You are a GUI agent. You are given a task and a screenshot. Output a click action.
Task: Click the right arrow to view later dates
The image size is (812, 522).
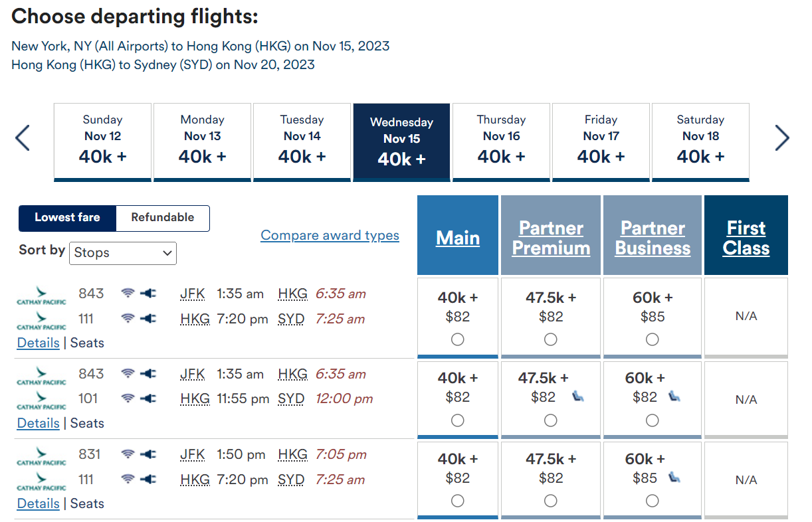782,137
